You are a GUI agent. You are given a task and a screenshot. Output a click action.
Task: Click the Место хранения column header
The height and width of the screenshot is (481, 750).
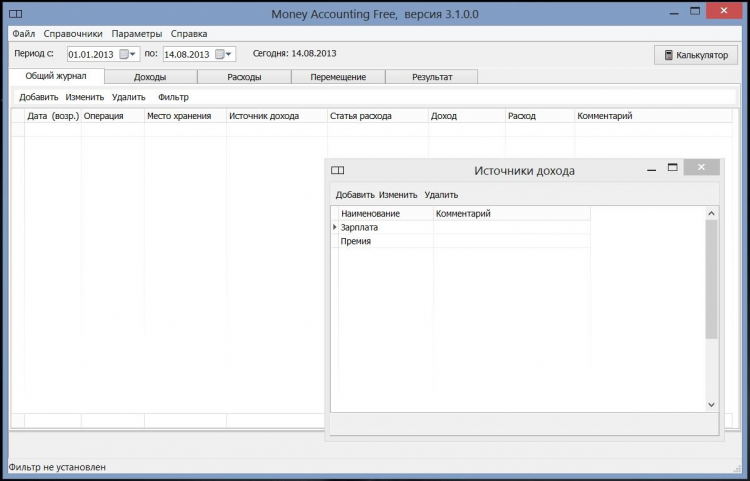pyautogui.click(x=185, y=116)
